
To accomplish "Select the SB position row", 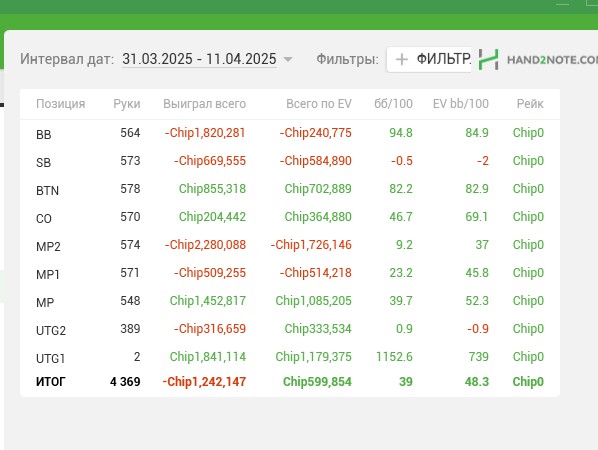I will click(290, 161).
